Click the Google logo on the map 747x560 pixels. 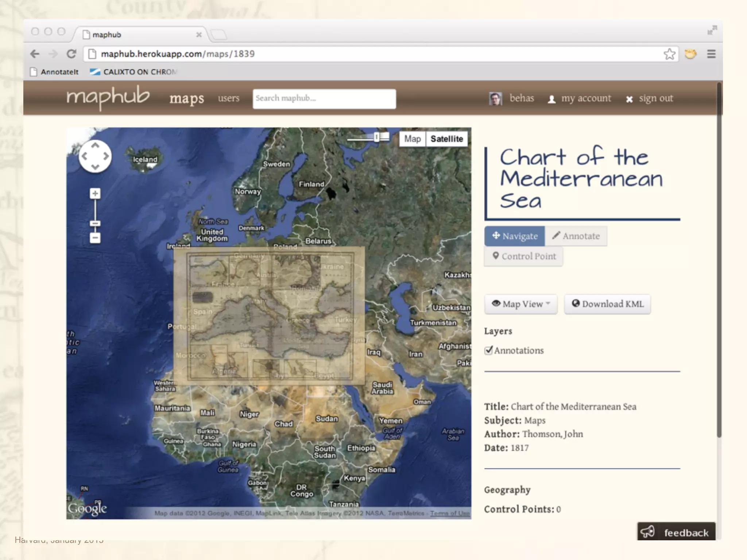click(87, 509)
